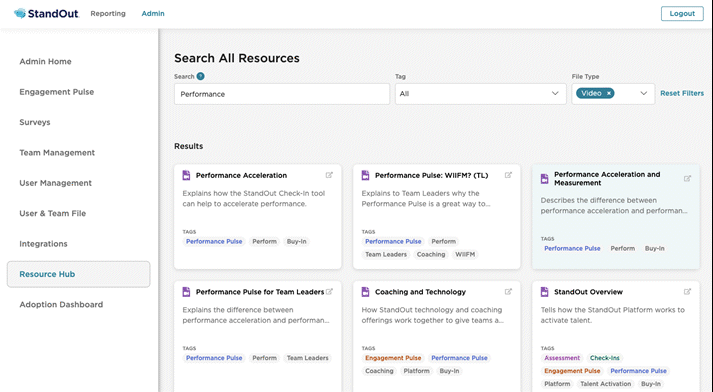Screen dimensions: 713x392
Task: Click the Reset Filters link
Action: pos(682,93)
